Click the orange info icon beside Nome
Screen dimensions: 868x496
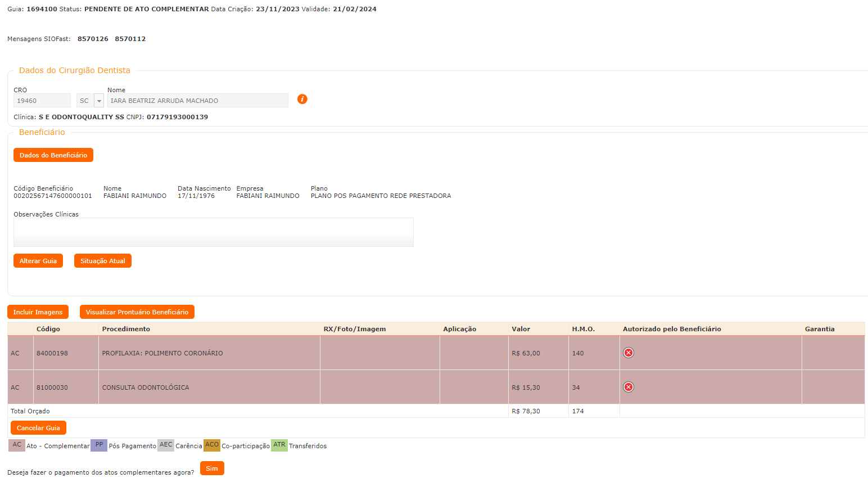pyautogui.click(x=302, y=100)
